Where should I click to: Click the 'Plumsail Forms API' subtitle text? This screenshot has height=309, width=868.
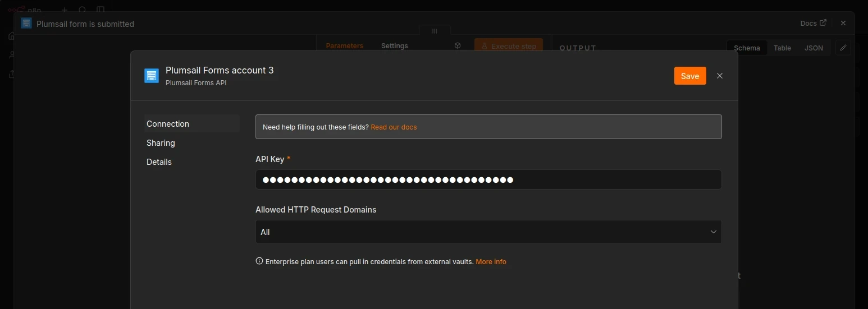click(196, 83)
